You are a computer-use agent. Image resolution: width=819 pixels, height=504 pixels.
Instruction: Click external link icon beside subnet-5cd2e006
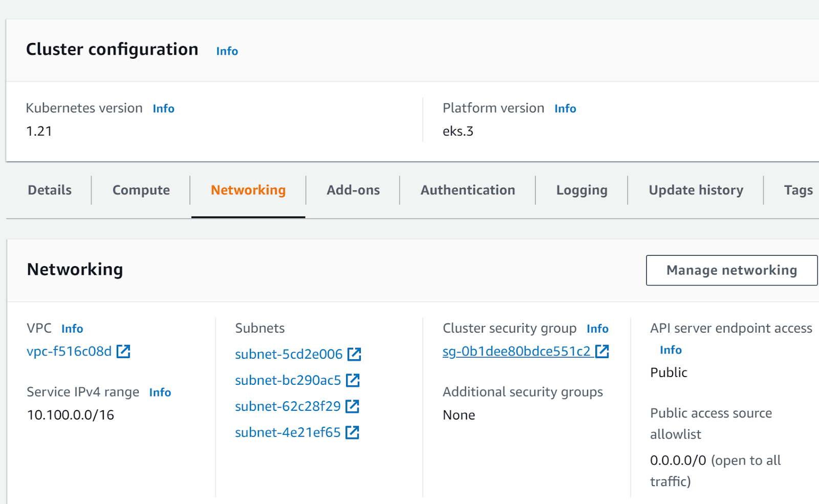[x=354, y=354]
